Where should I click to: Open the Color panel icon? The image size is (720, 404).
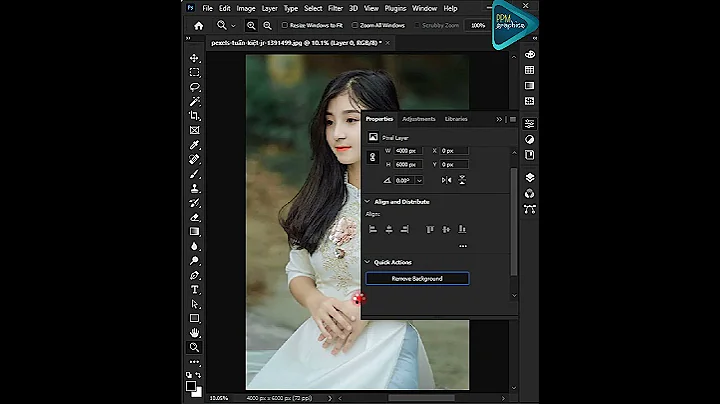pyautogui.click(x=529, y=54)
